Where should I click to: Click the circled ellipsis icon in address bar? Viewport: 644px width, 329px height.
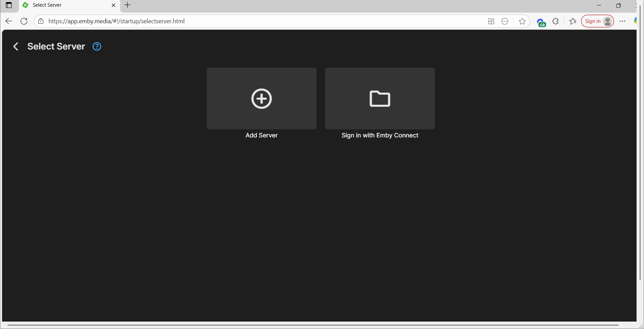coord(505,21)
